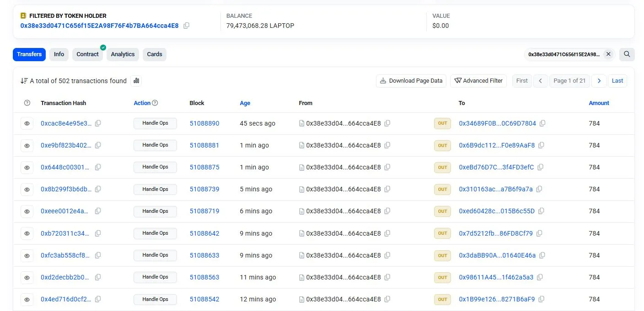Sort by the Amount column header
The image size is (644, 311).
click(599, 103)
